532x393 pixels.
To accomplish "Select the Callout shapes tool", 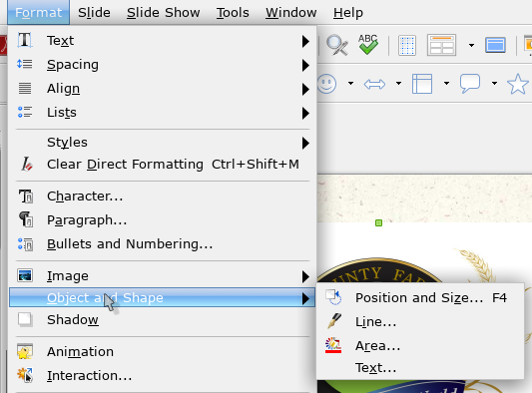I will (470, 84).
